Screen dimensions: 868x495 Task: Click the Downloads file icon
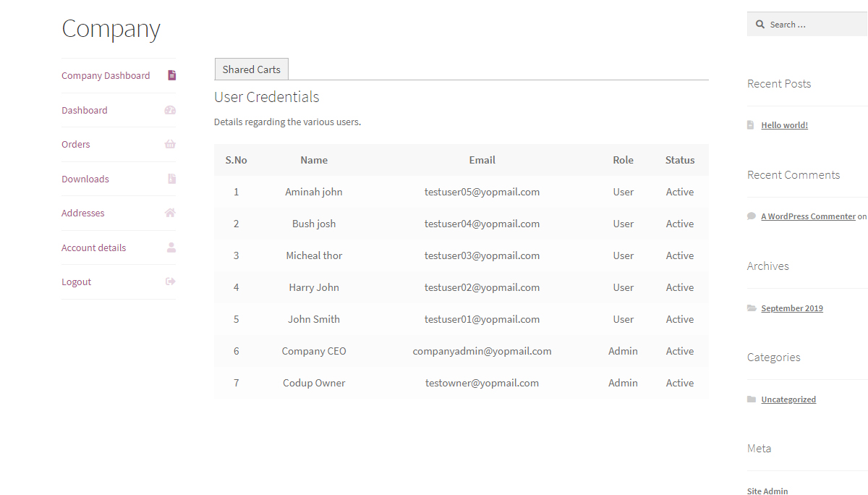171,178
